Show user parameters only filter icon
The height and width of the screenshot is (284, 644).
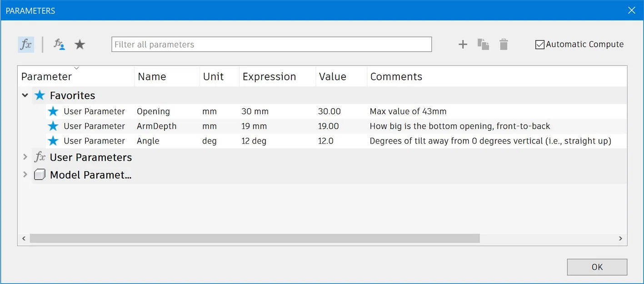pyautogui.click(x=59, y=45)
